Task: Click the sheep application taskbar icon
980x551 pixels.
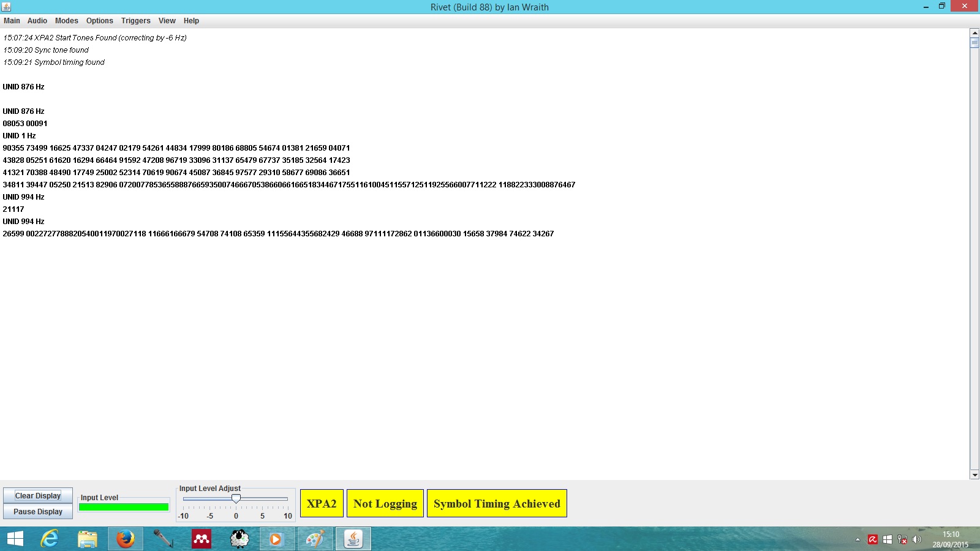Action: (239, 539)
